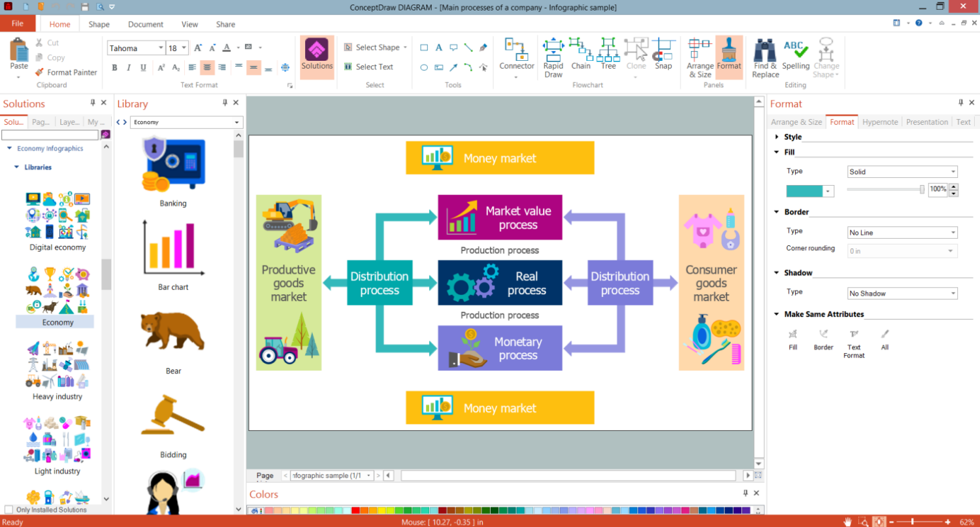Click the Solutions search input field
The image size is (980, 527).
click(50, 135)
